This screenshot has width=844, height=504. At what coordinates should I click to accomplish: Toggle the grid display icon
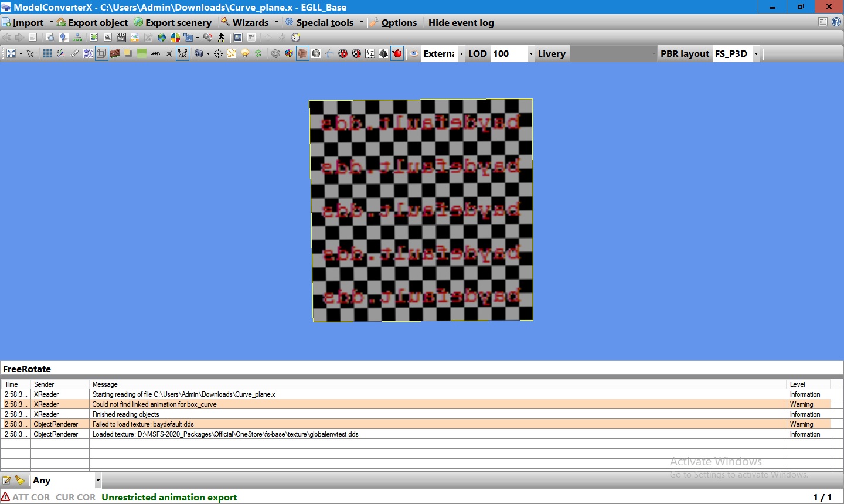coord(46,53)
